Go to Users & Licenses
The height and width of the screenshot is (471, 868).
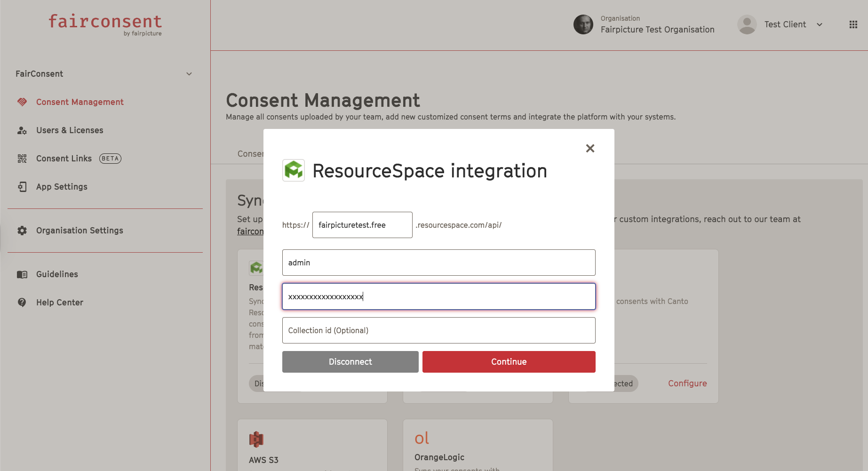[70, 130]
